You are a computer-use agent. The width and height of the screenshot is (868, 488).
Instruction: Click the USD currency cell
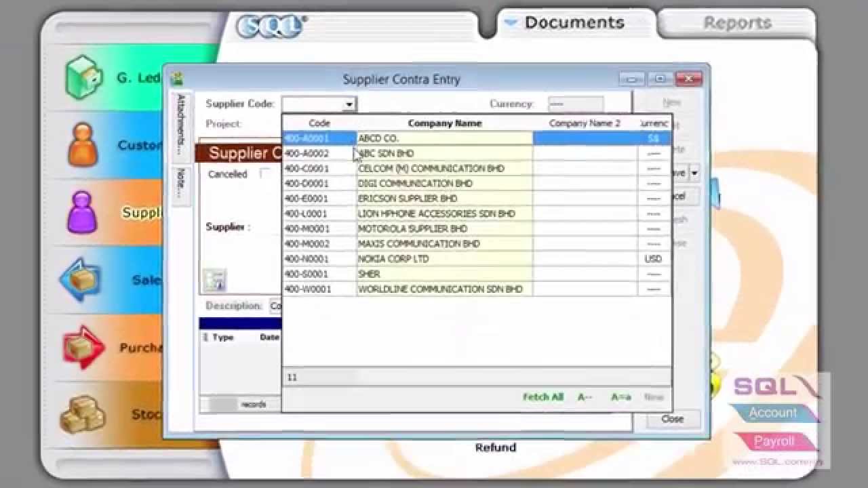654,259
